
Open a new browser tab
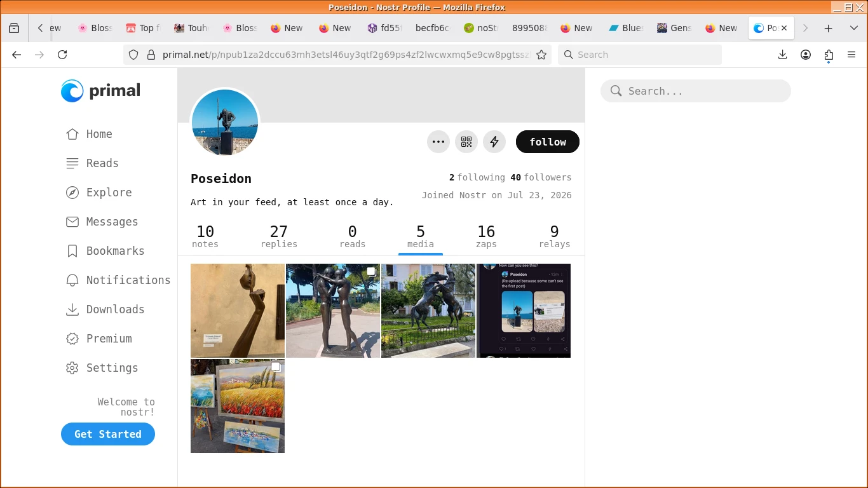click(x=829, y=28)
